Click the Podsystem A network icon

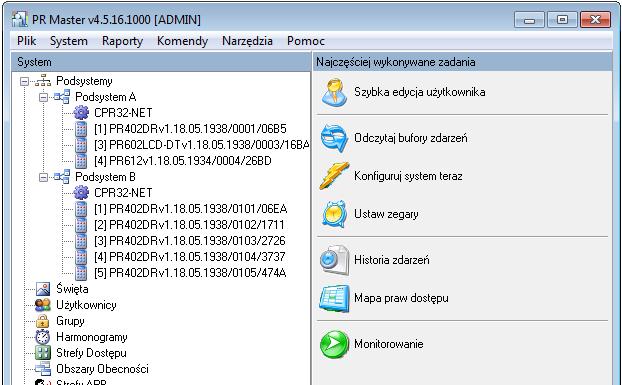62,97
